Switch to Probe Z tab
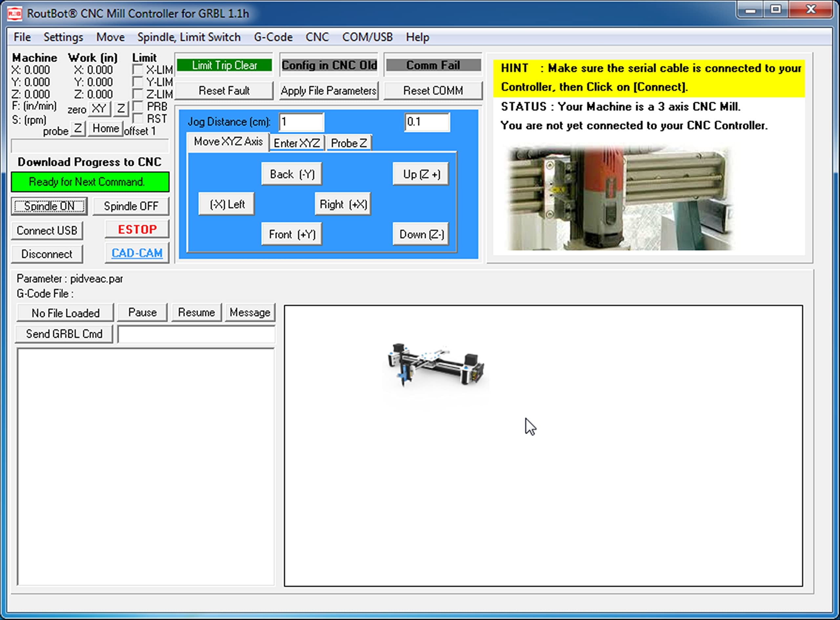 click(349, 144)
